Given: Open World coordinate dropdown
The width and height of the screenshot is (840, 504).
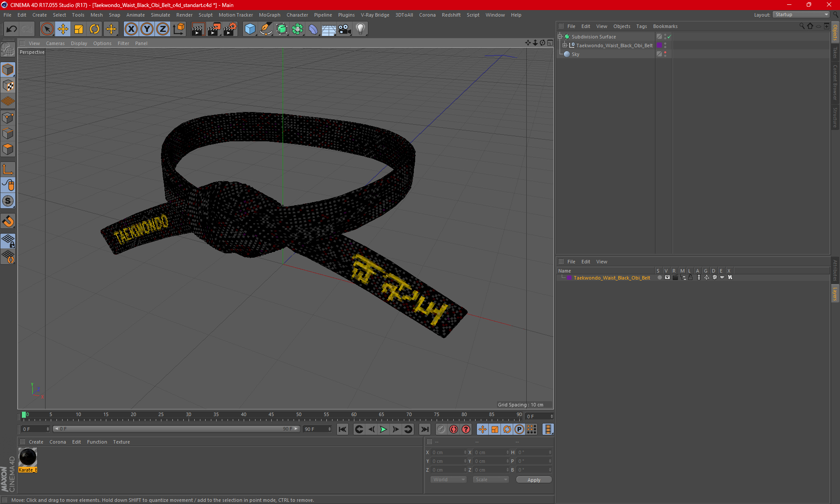Looking at the screenshot, I should 449,480.
